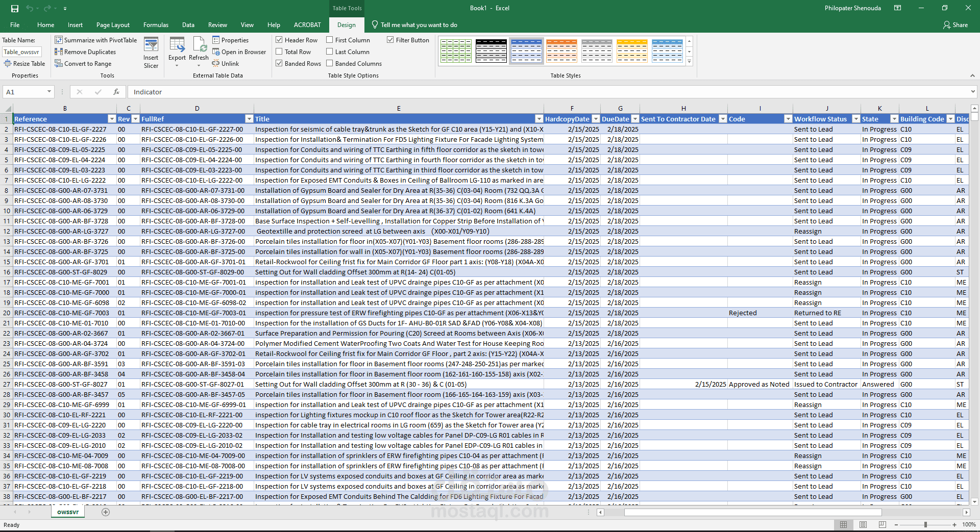980x532 pixels.
Task: Switch to the Insert tab
Action: 75,24
